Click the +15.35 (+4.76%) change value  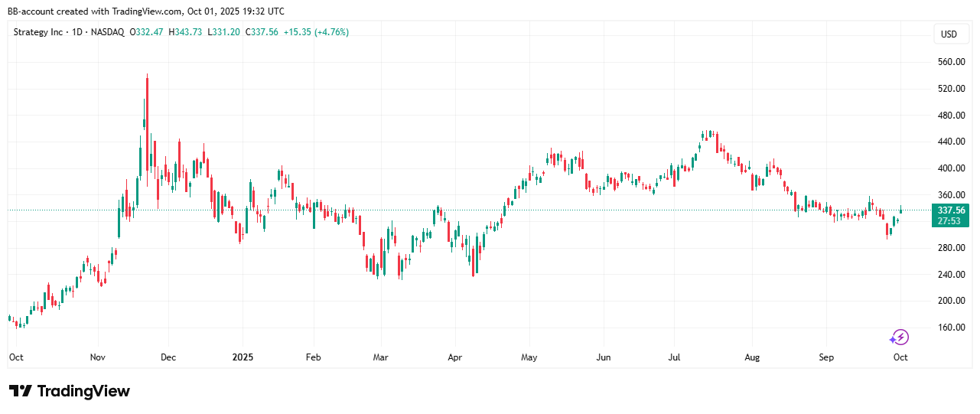[x=316, y=32]
